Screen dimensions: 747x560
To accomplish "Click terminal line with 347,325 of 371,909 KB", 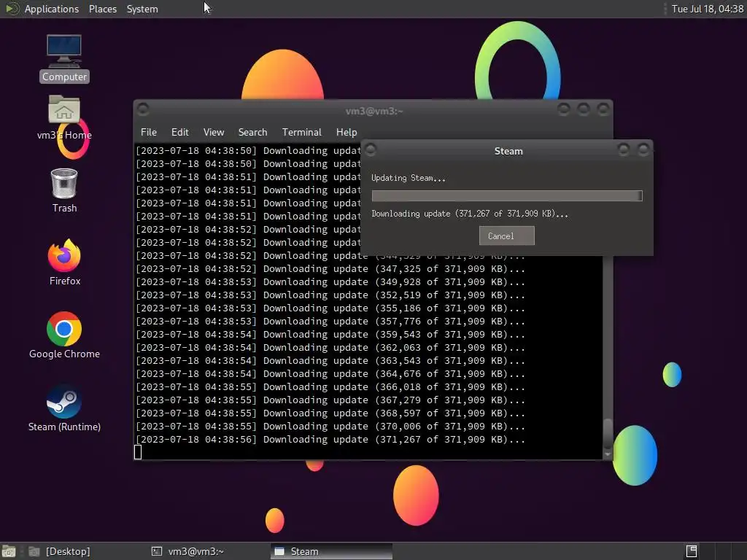I will [330, 268].
